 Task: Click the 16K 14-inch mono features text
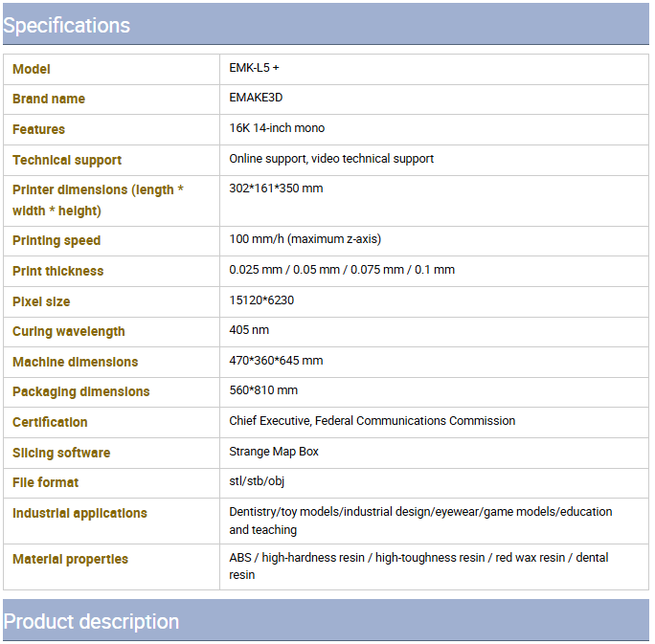coord(277,128)
